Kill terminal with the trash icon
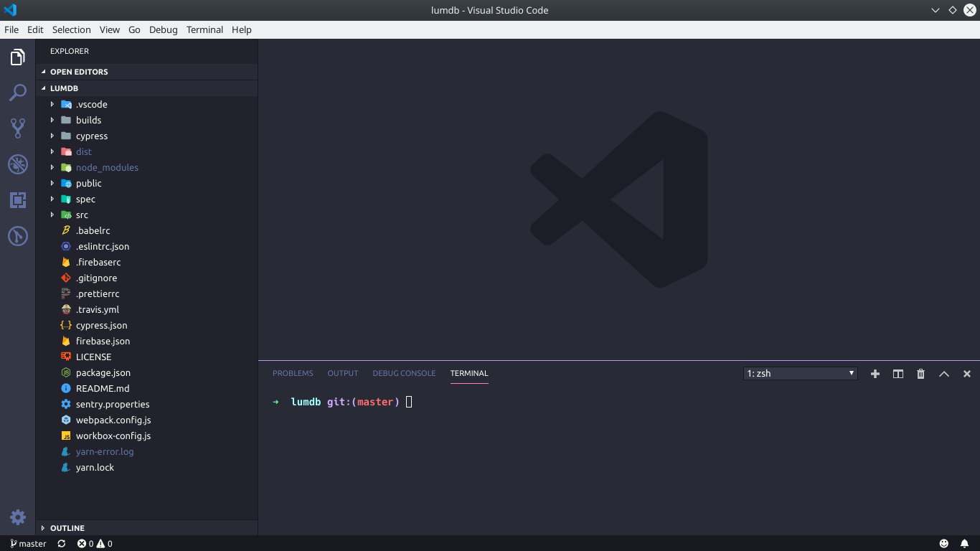Image resolution: width=980 pixels, height=551 pixels. pos(921,374)
